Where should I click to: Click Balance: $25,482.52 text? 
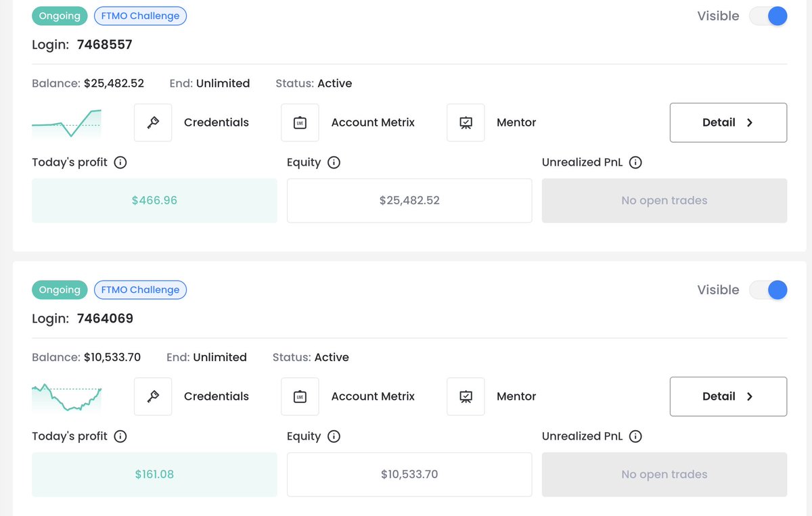click(88, 83)
